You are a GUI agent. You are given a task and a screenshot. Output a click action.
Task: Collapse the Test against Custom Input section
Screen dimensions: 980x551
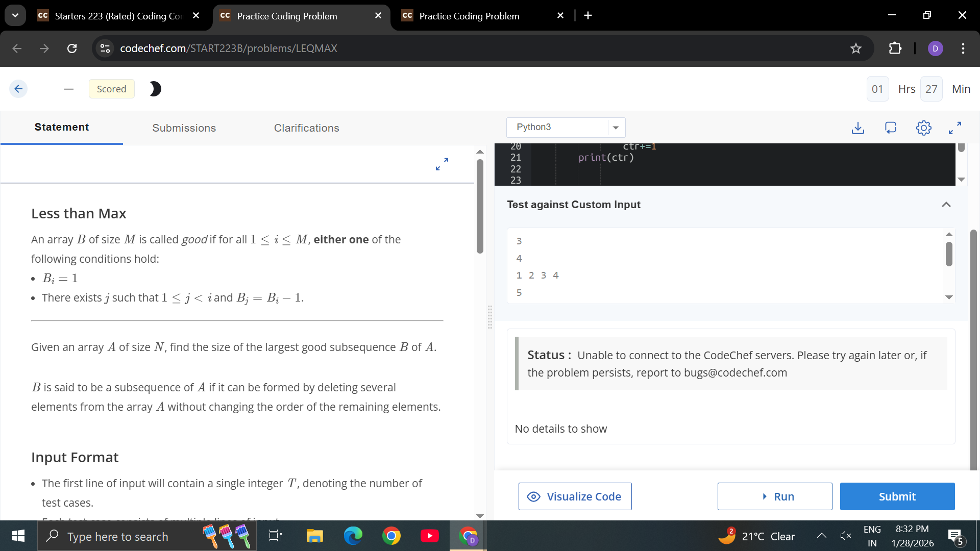946,205
